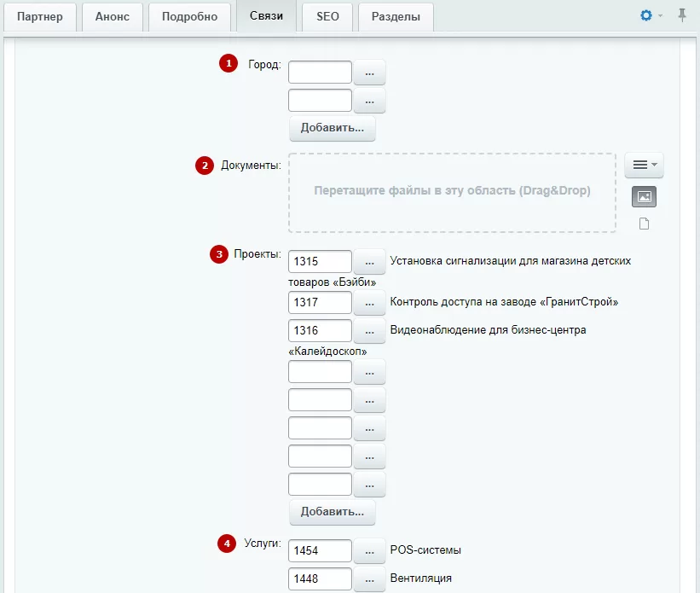Open the settings gear icon

645,15
